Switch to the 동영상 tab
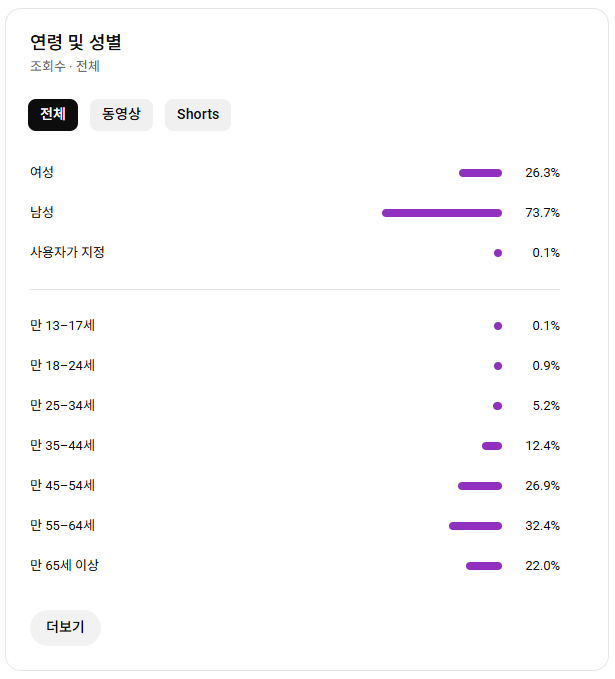Image resolution: width=615 pixels, height=679 pixels. [121, 115]
